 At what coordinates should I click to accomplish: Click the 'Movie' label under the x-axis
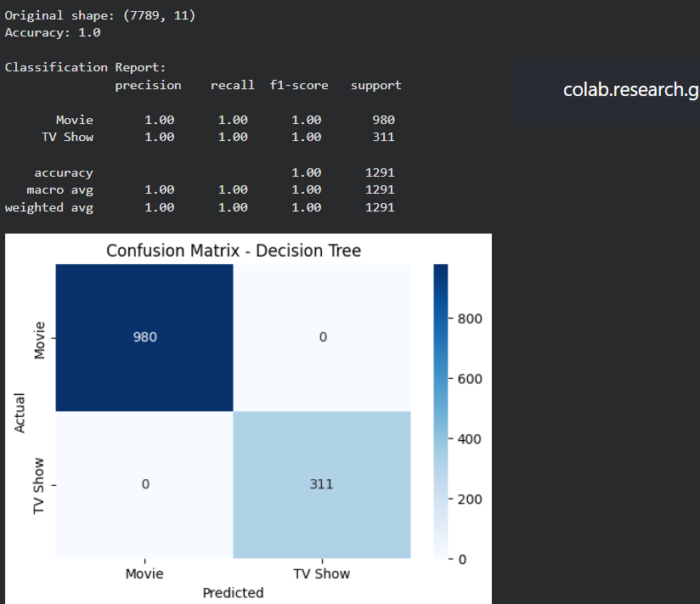tap(144, 573)
